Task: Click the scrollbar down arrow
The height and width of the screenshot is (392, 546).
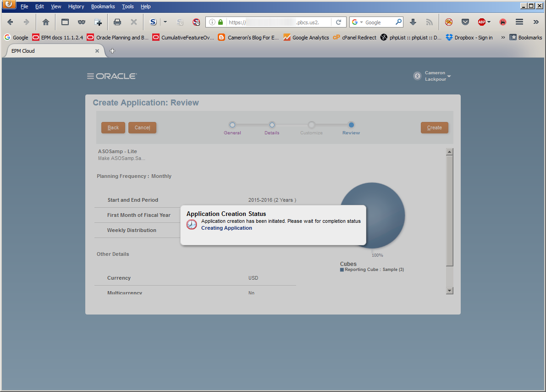Action: [450, 291]
